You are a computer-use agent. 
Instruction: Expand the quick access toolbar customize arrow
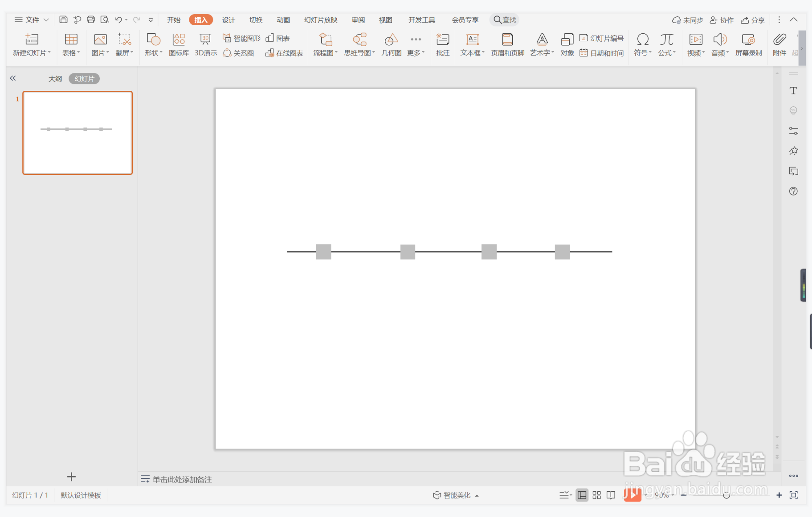pos(151,20)
